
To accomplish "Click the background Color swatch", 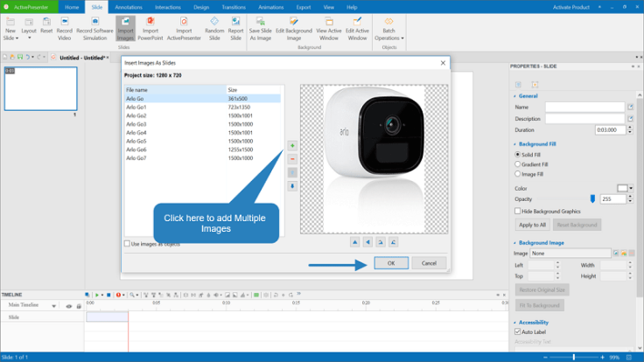I will 622,188.
